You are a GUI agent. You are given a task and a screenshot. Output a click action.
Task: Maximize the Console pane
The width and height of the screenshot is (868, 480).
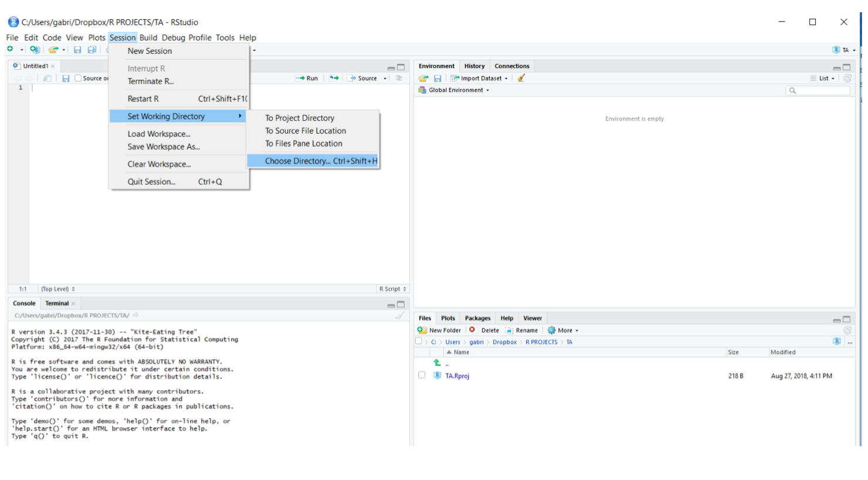(401, 304)
